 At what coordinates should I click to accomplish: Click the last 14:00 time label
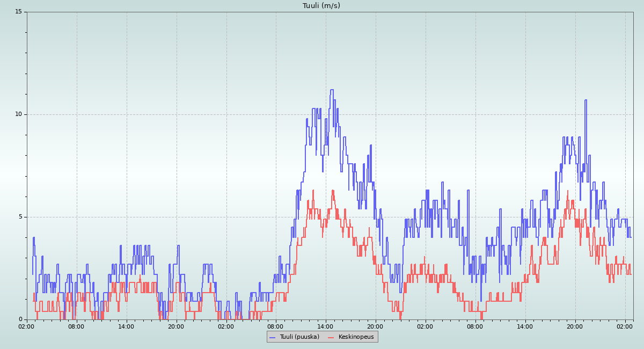click(525, 326)
